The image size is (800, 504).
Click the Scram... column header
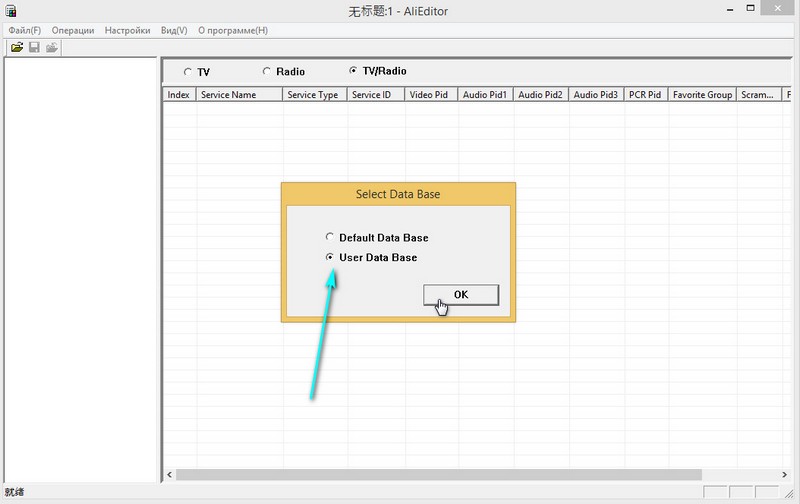759,94
